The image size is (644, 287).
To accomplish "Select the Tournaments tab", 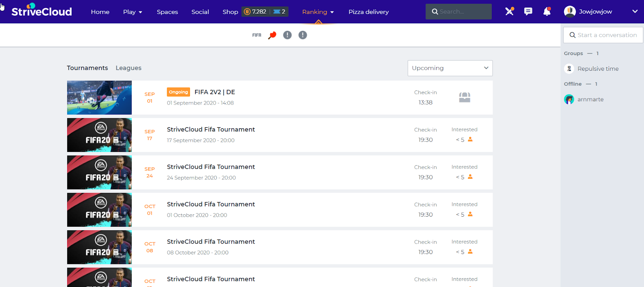I will (87, 68).
